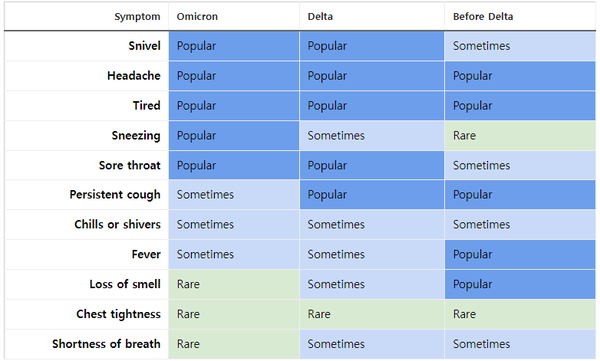Viewport: 600px width, 361px height.
Task: Click the Headache row label
Action: pyautogui.click(x=134, y=76)
